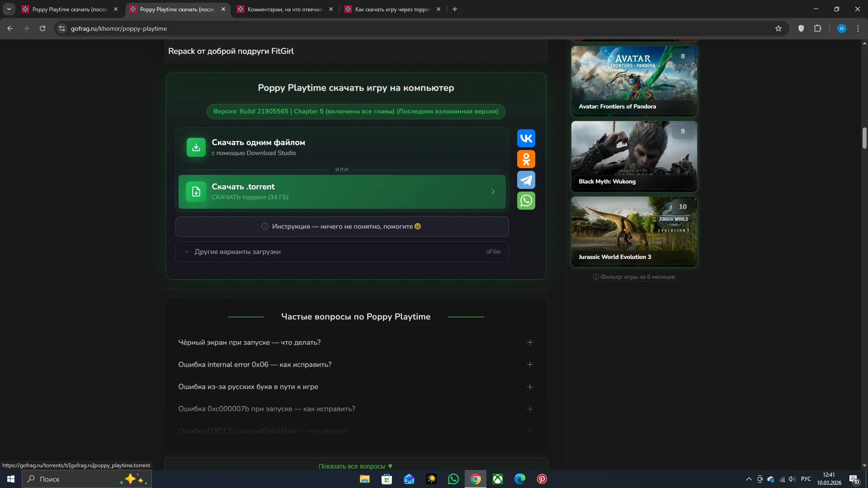Share page through Telegram icon
Screen dimensions: 868x488
[526, 180]
